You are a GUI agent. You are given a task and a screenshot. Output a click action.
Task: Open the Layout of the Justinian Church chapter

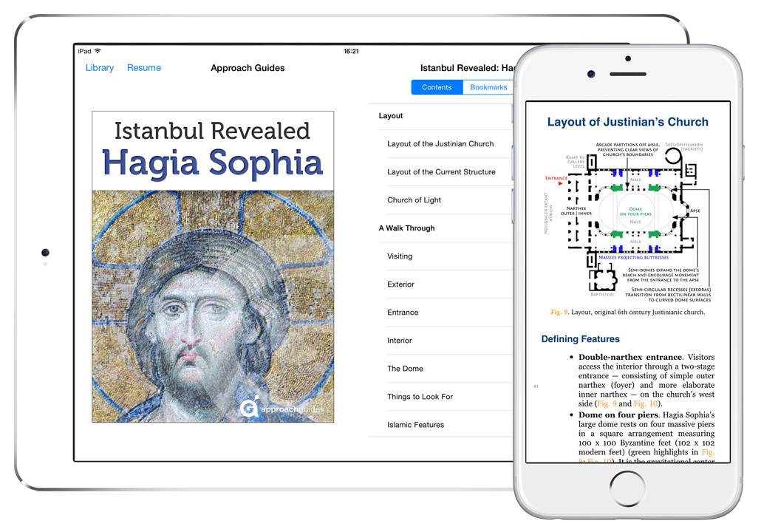(x=440, y=144)
